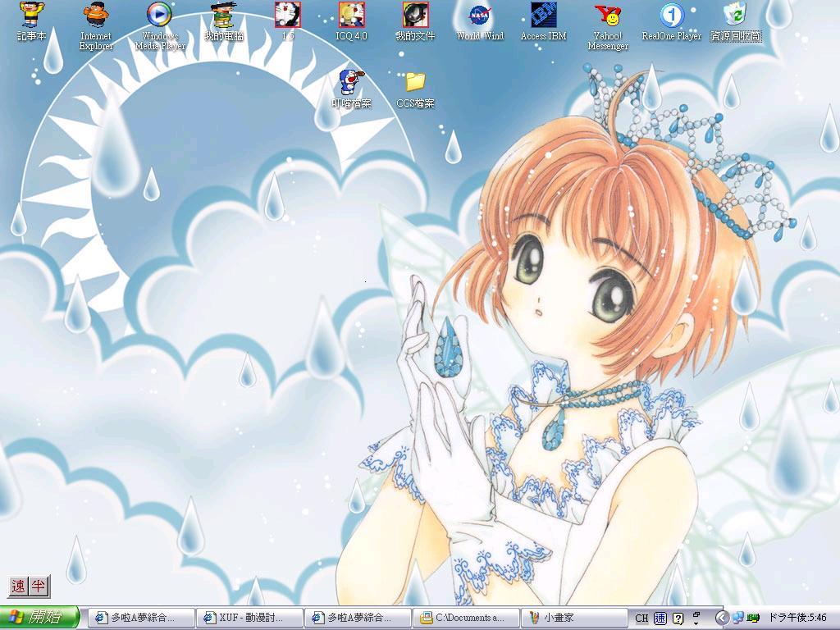Open the CCS檔案 folder
840x630 pixels.
click(x=415, y=89)
